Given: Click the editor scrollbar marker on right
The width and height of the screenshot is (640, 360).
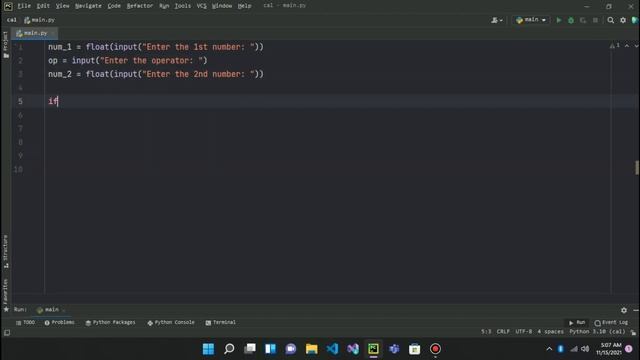Looking at the screenshot, I should (636, 168).
